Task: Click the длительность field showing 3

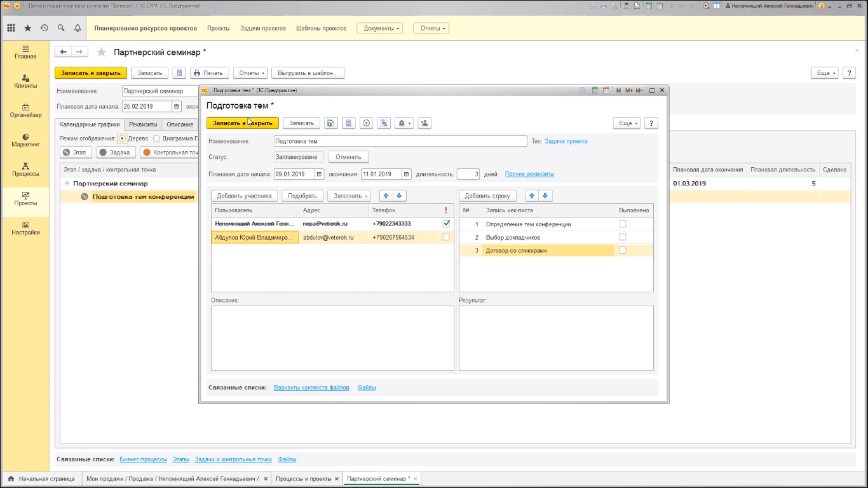Action: click(468, 174)
